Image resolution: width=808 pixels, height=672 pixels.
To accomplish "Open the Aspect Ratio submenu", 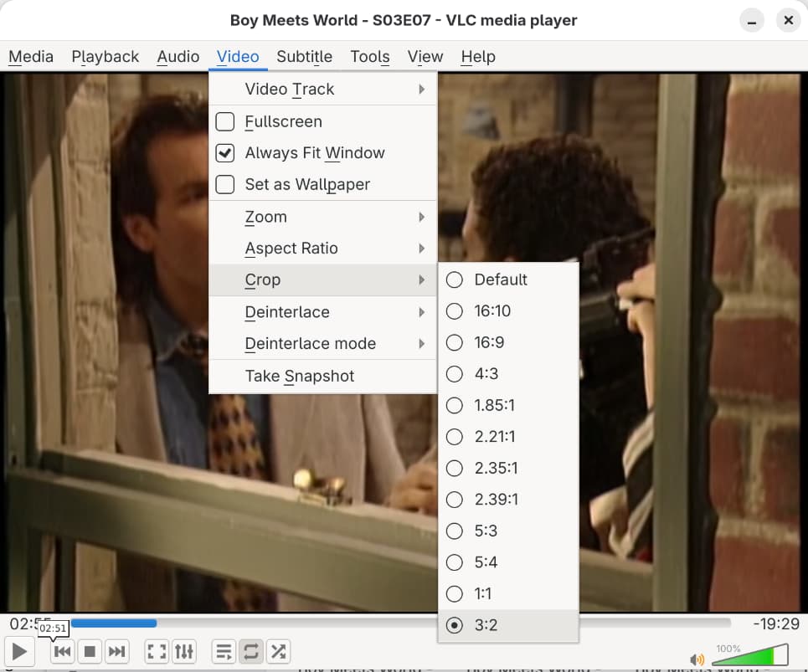I will [x=322, y=249].
